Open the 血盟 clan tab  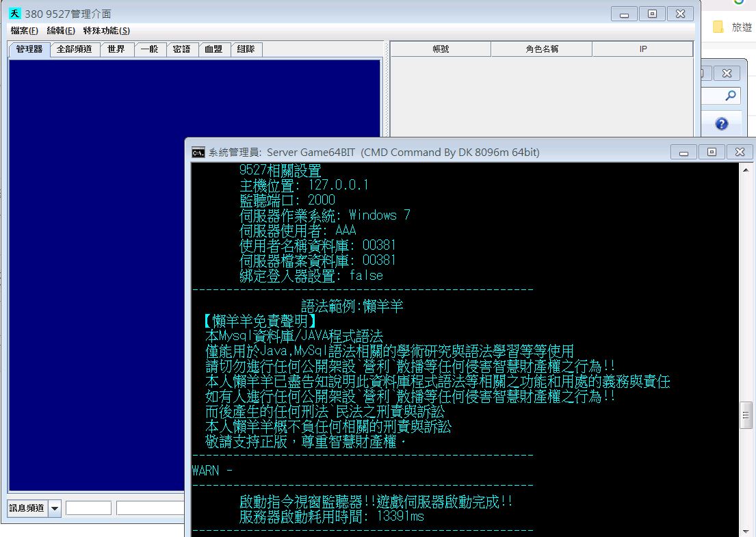tap(213, 49)
